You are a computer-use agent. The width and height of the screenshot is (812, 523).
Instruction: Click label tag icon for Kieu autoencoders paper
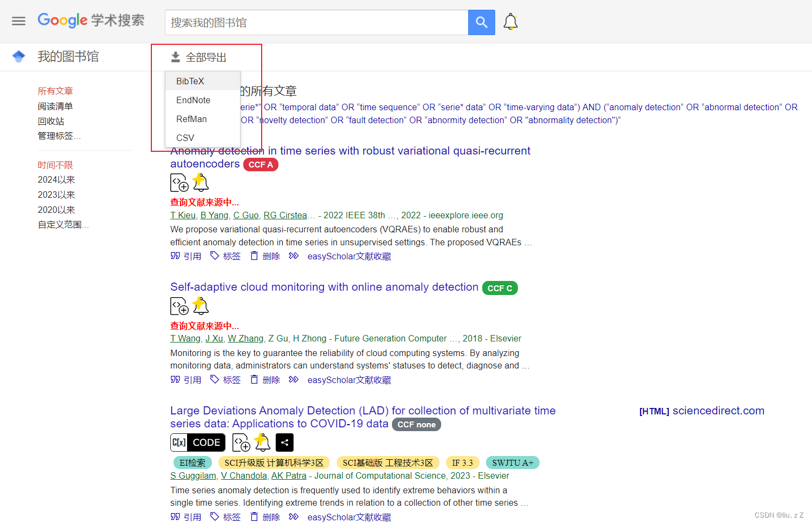point(215,256)
